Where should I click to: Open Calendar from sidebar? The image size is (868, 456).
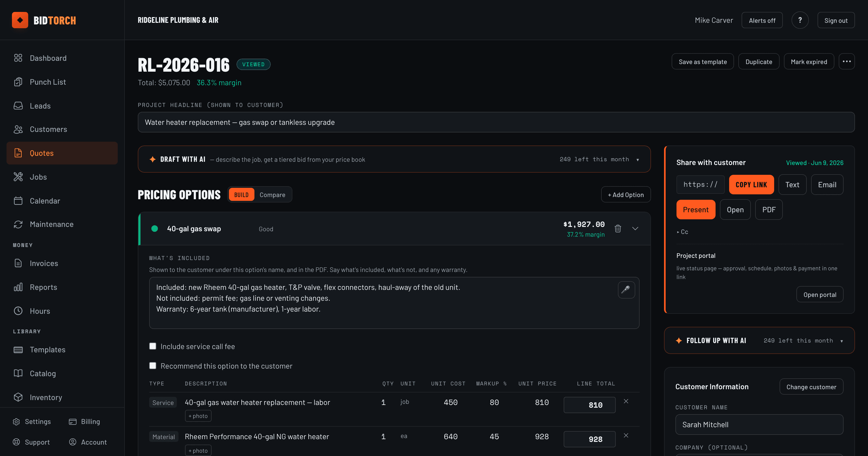tap(62, 201)
